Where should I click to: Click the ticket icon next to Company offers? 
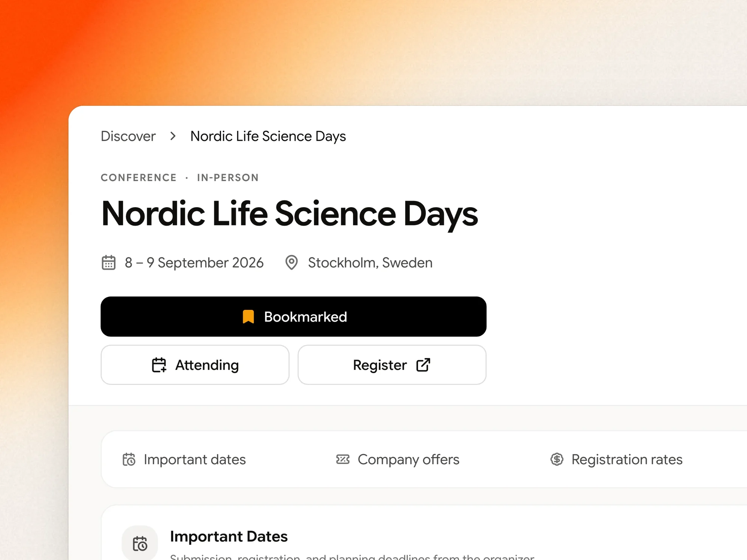tap(343, 459)
